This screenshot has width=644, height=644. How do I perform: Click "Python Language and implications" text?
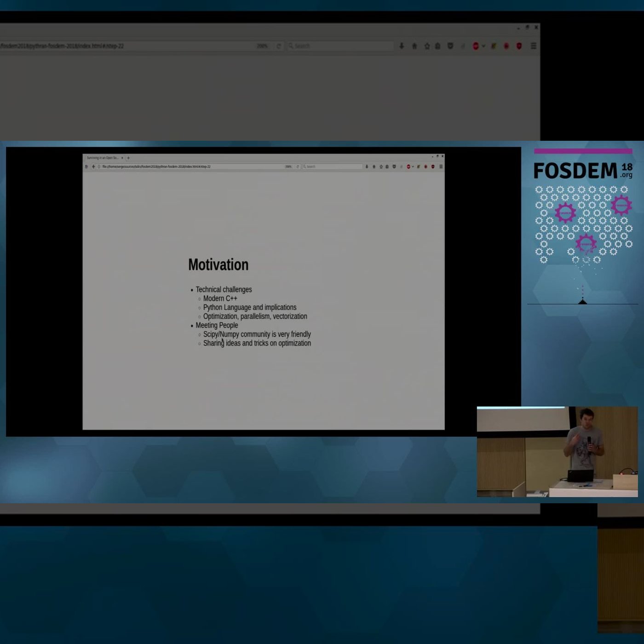[250, 307]
